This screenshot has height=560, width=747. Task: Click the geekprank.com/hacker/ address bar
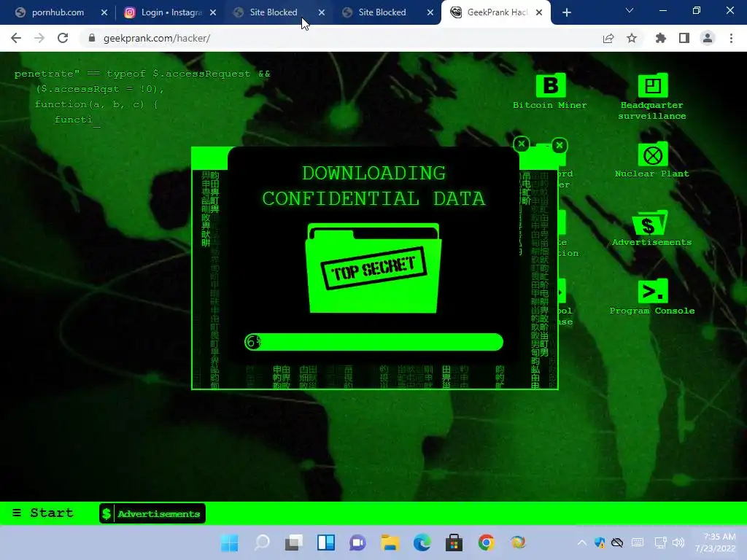tap(157, 38)
